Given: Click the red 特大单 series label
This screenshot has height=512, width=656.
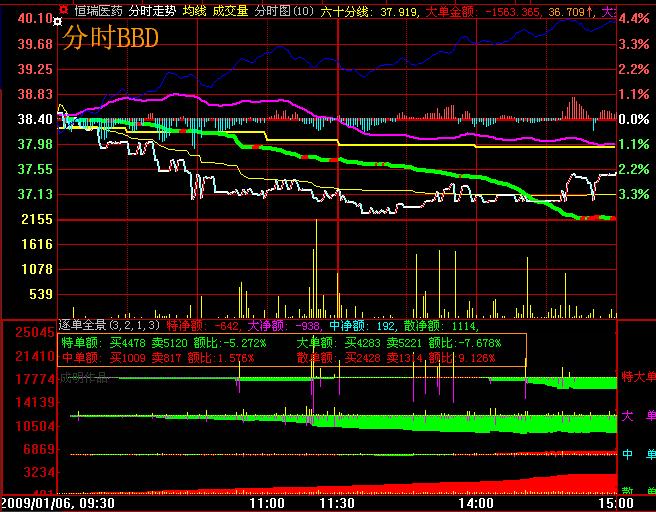Looking at the screenshot, I should coord(638,377).
